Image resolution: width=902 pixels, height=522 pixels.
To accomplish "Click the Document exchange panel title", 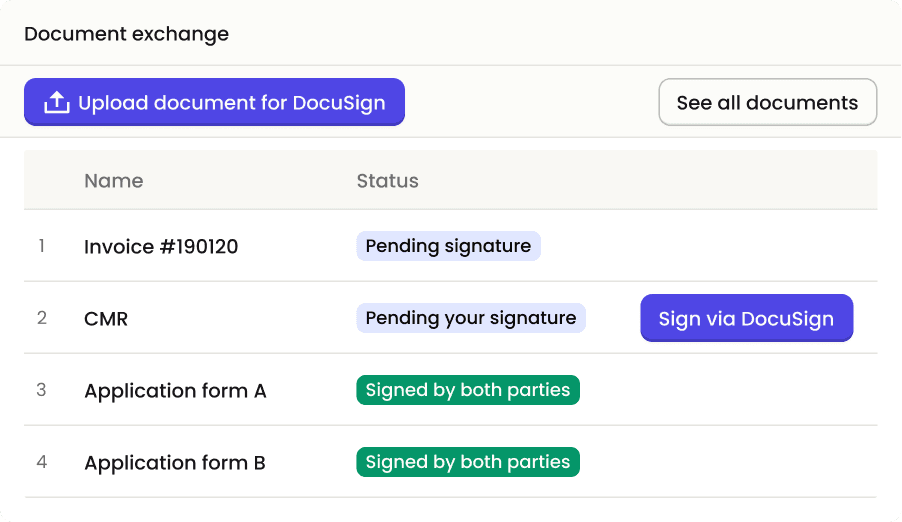I will click(126, 34).
